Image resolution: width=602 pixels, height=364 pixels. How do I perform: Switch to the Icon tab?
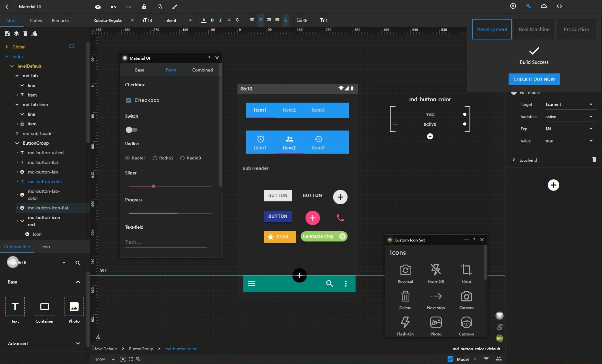point(46,247)
